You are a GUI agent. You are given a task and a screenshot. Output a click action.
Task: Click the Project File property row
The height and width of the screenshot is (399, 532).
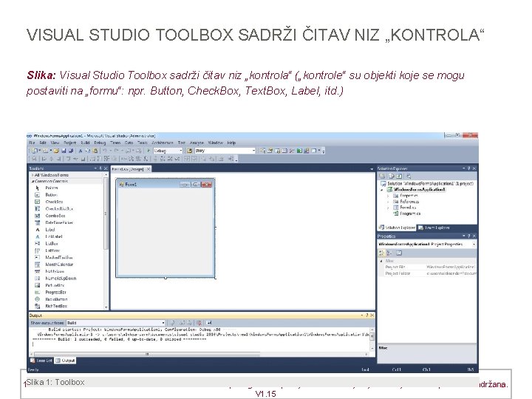tap(428, 267)
